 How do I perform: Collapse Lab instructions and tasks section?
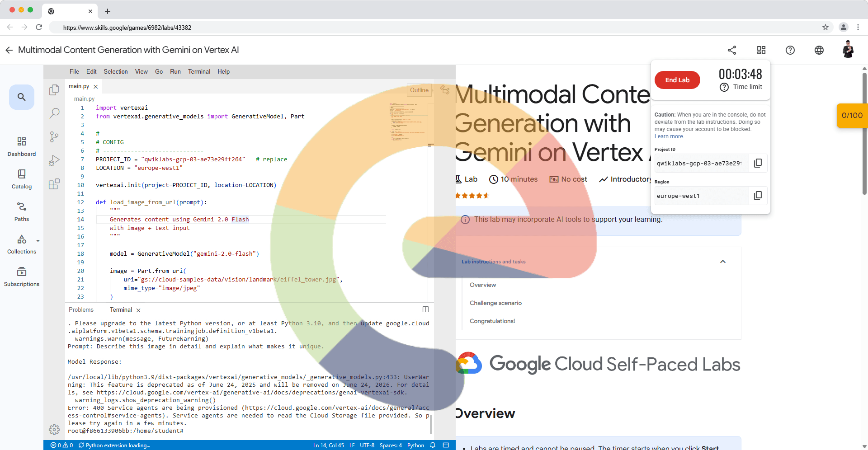(x=722, y=262)
